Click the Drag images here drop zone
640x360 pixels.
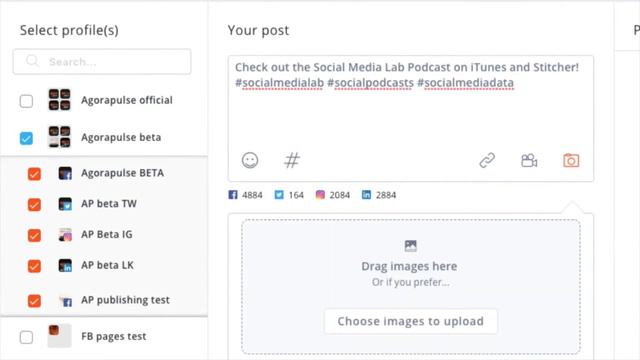(x=411, y=286)
